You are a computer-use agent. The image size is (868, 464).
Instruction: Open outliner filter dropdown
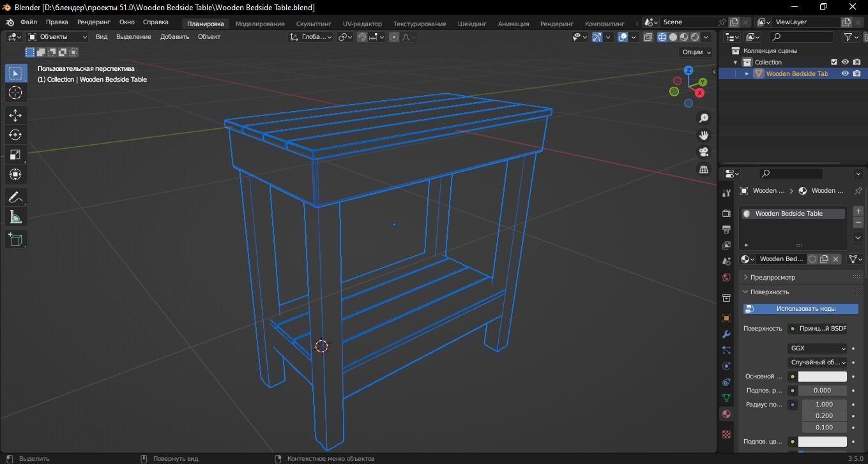coord(851,37)
